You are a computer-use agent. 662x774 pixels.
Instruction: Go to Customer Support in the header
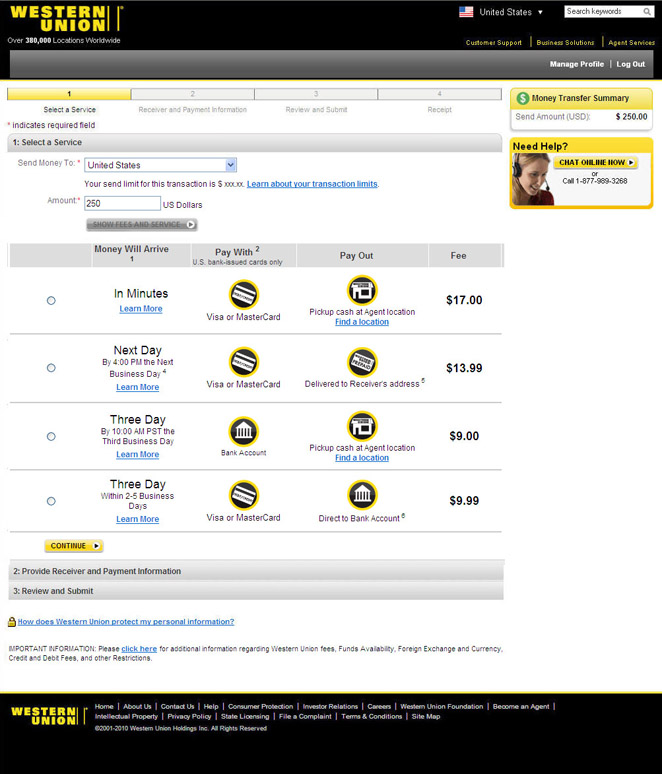[493, 43]
